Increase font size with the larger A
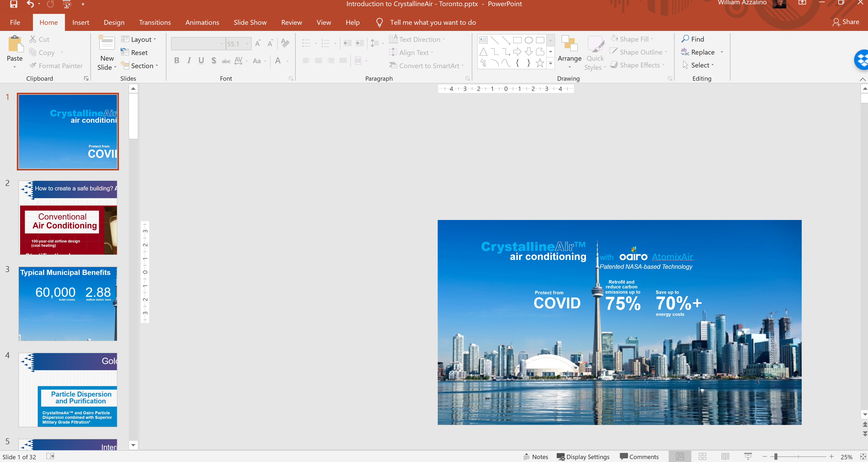 pyautogui.click(x=258, y=43)
